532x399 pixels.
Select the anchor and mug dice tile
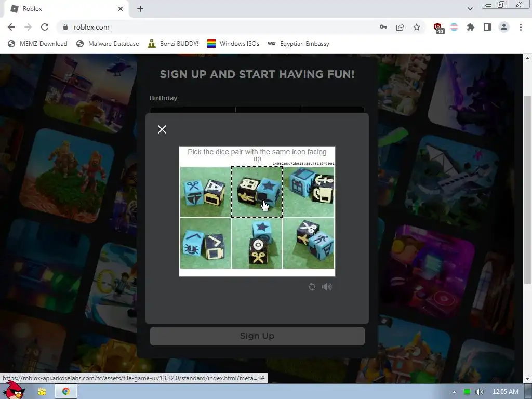(309, 192)
